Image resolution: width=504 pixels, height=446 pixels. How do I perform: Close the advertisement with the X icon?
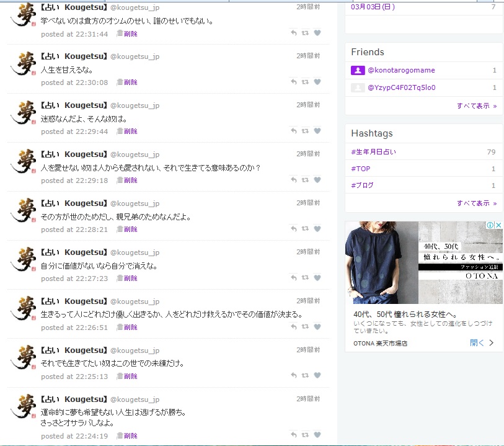tap(498, 225)
